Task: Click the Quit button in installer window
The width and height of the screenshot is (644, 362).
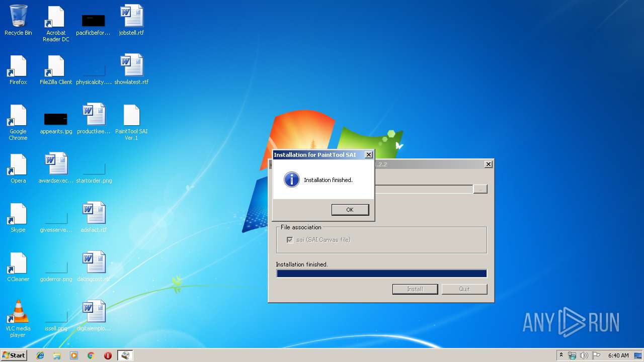Action: click(x=464, y=289)
